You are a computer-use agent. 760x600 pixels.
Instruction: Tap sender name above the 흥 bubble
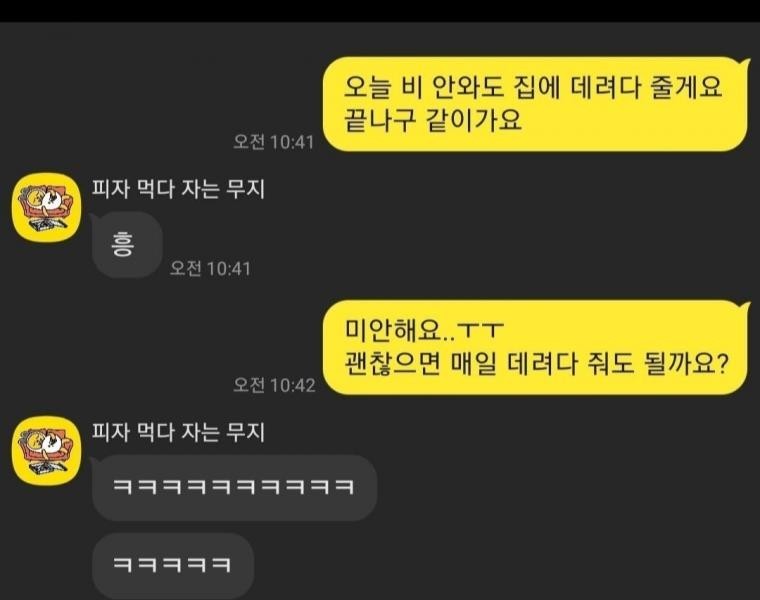[178, 189]
